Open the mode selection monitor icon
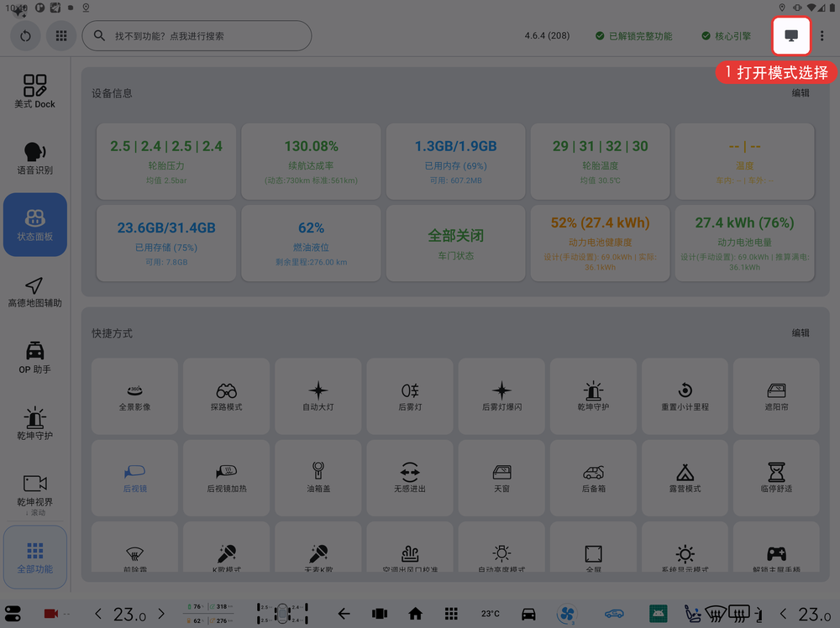This screenshot has height=628, width=840. (790, 36)
